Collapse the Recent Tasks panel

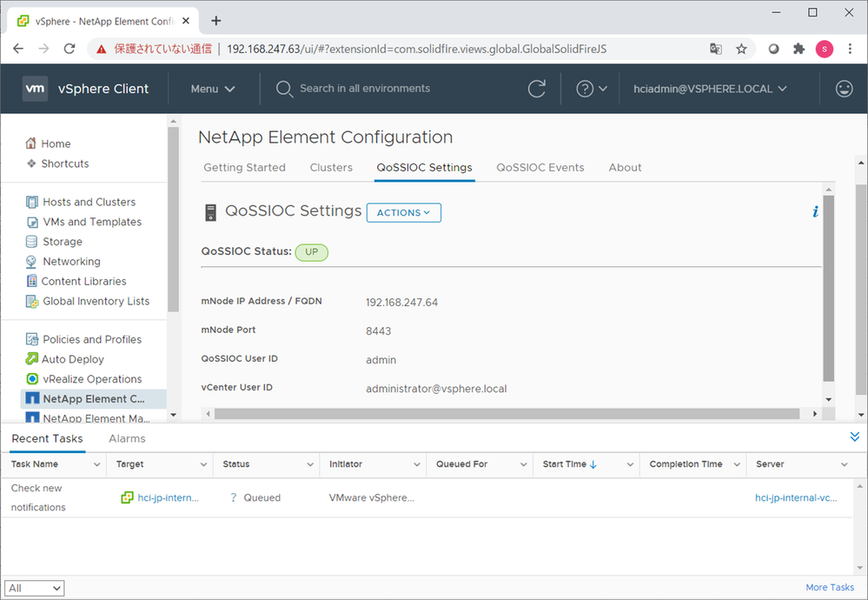click(x=854, y=437)
